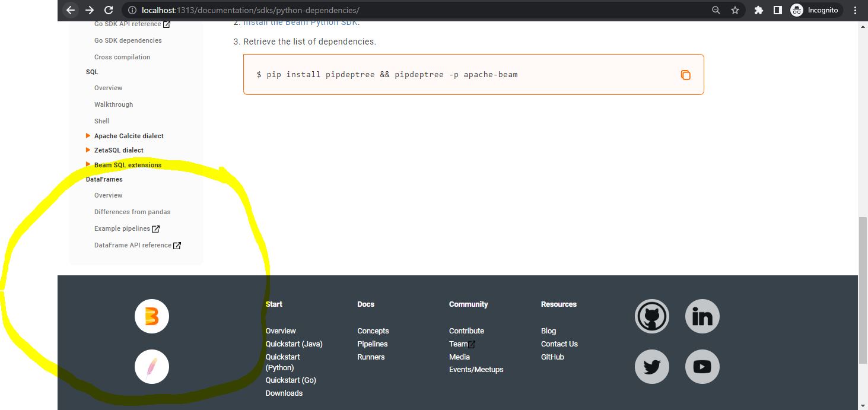This screenshot has width=868, height=410.
Task: Open Example pipelines external link
Action: 127,228
